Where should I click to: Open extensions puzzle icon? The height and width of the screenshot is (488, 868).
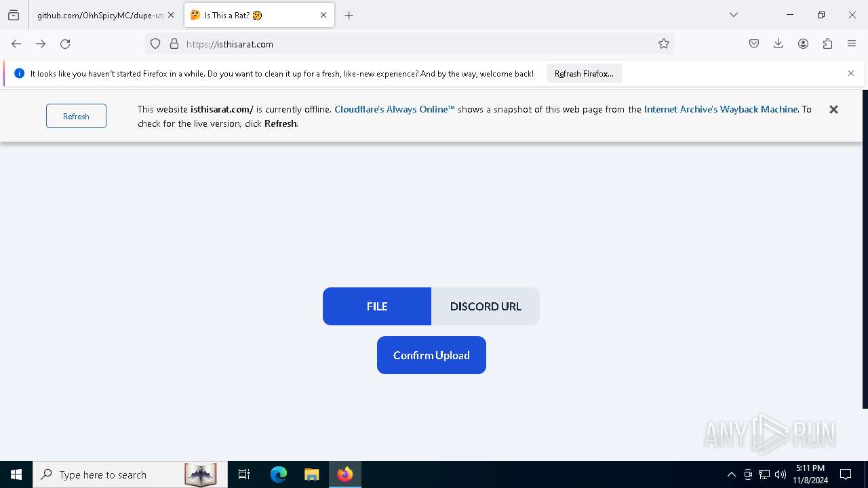(827, 44)
